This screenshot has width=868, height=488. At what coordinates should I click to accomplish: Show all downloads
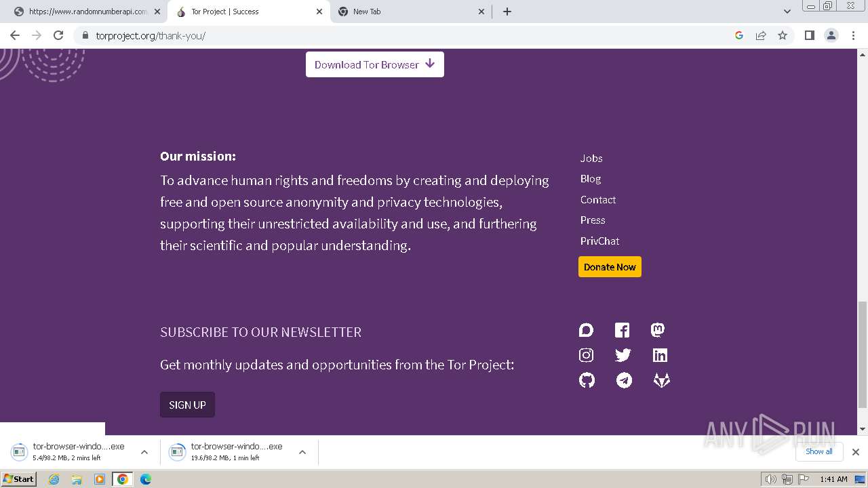819,451
